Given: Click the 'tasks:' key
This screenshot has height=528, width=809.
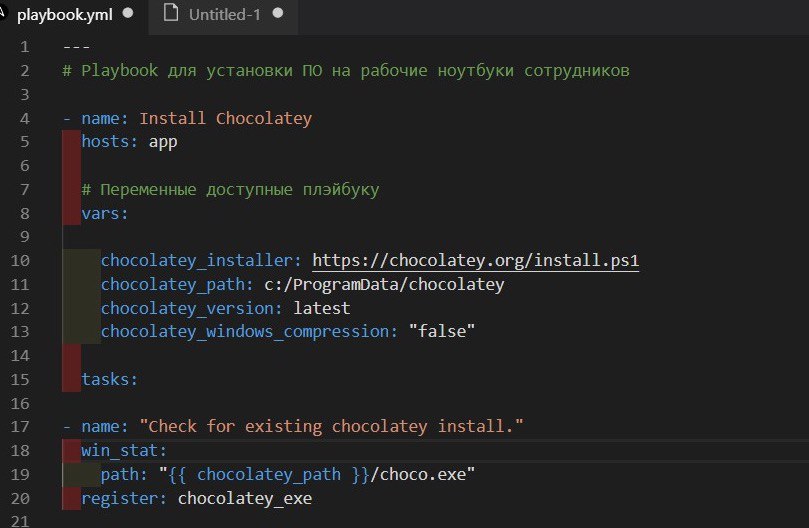Looking at the screenshot, I should point(109,379).
